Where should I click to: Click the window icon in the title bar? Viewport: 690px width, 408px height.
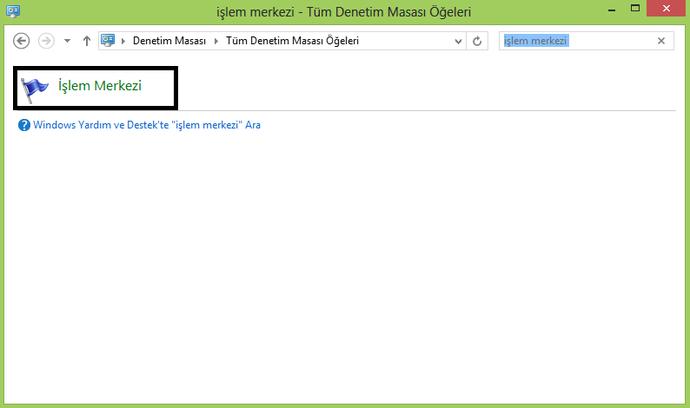13,11
